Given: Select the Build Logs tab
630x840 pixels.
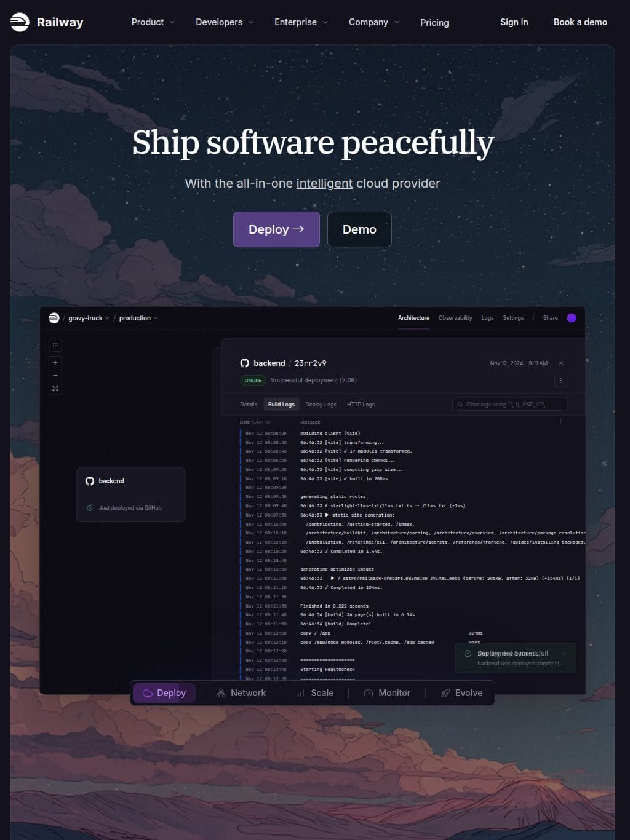Looking at the screenshot, I should [281, 405].
